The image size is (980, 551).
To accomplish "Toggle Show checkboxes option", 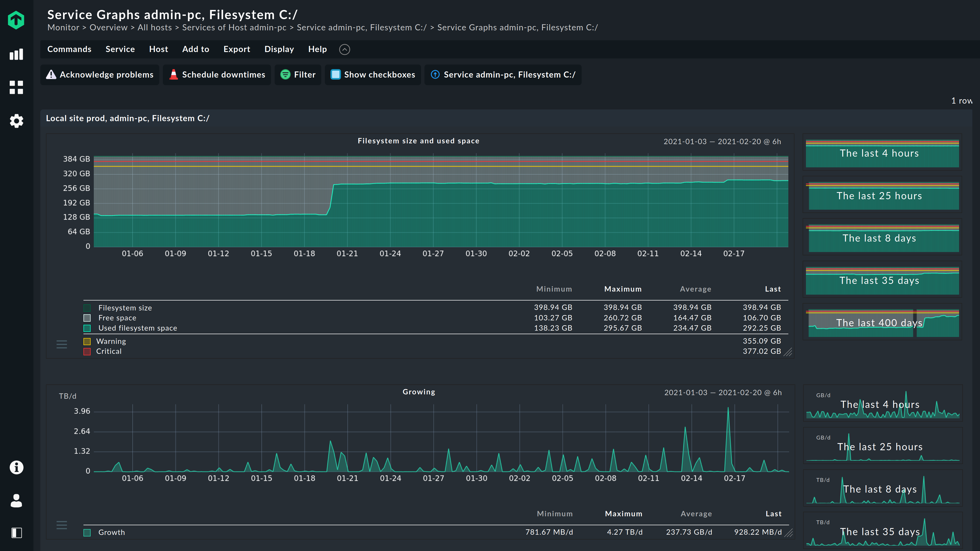I will pos(373,74).
